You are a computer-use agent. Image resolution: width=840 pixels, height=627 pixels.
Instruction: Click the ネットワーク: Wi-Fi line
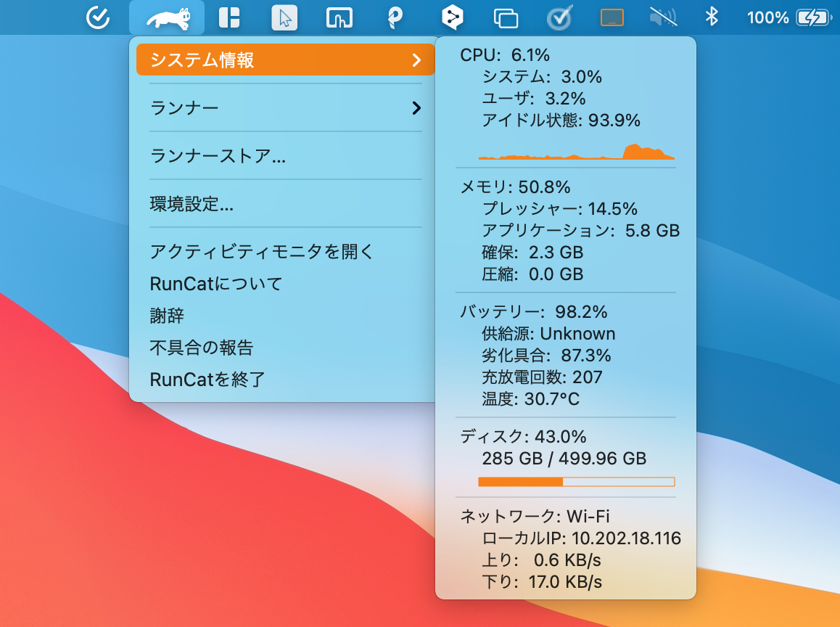535,515
